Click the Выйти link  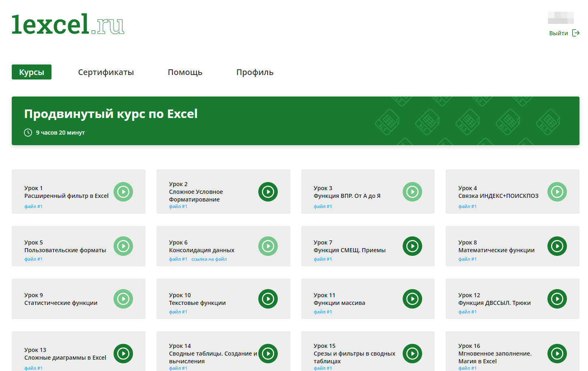click(x=558, y=33)
